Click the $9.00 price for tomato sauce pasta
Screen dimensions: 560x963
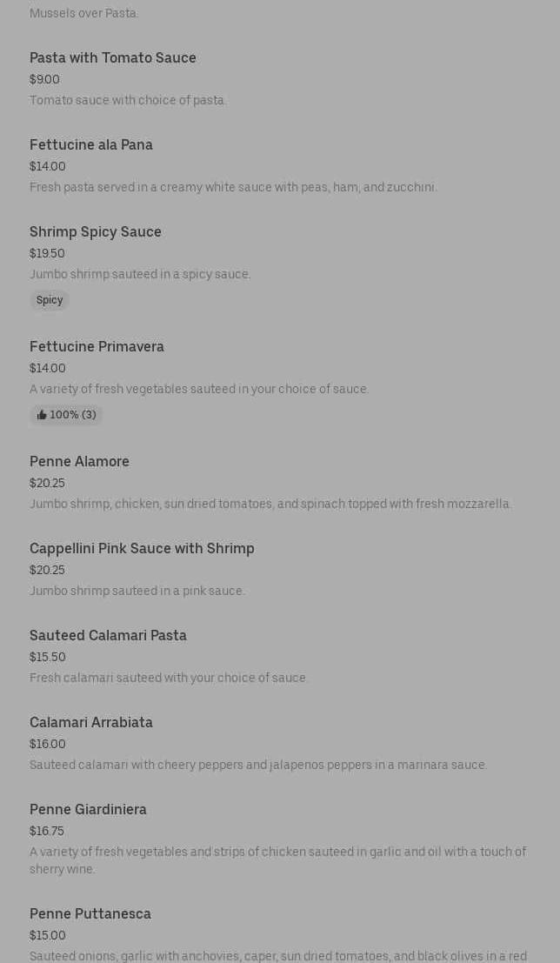44,80
